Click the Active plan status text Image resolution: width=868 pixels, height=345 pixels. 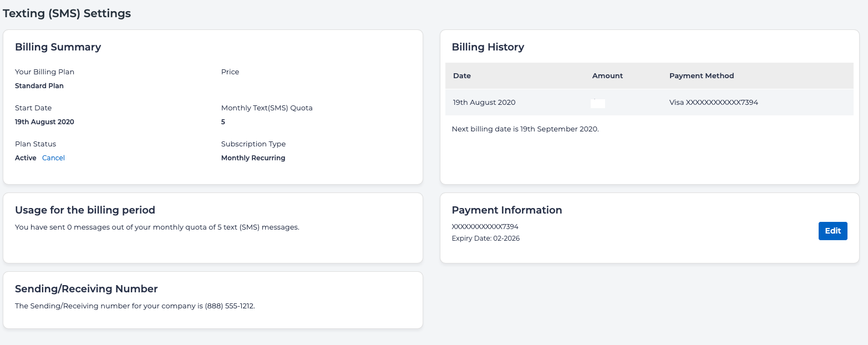pyautogui.click(x=26, y=158)
